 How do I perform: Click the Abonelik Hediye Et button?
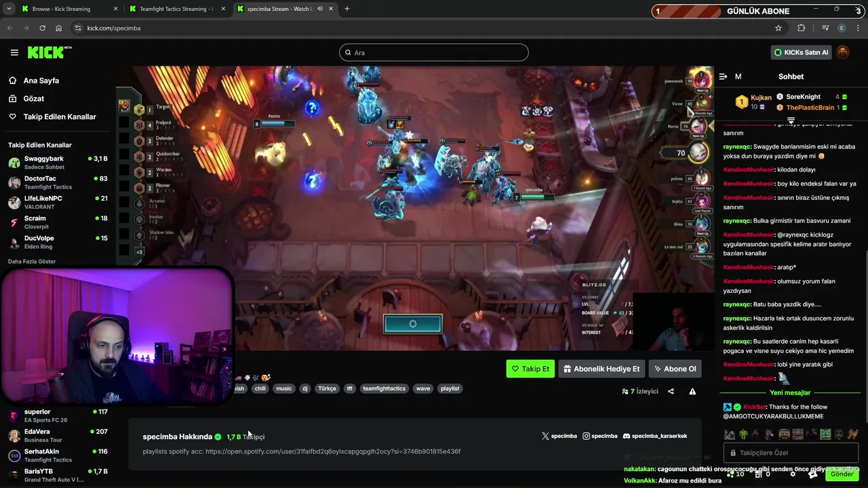tap(601, 369)
